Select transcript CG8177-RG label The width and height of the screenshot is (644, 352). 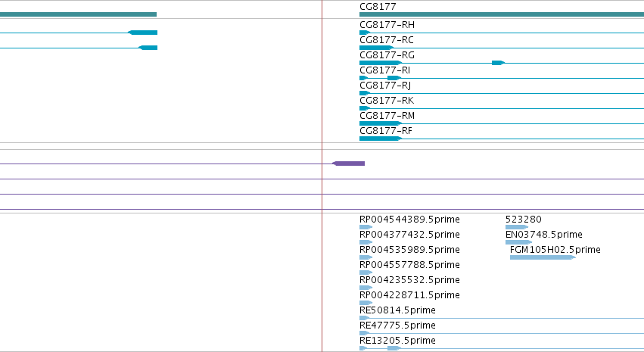tap(387, 55)
